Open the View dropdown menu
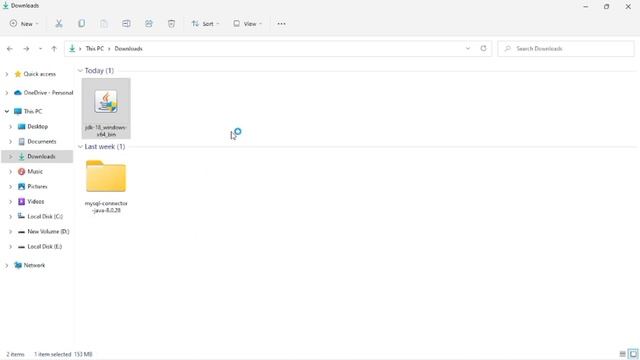The width and height of the screenshot is (640, 360). tap(247, 24)
